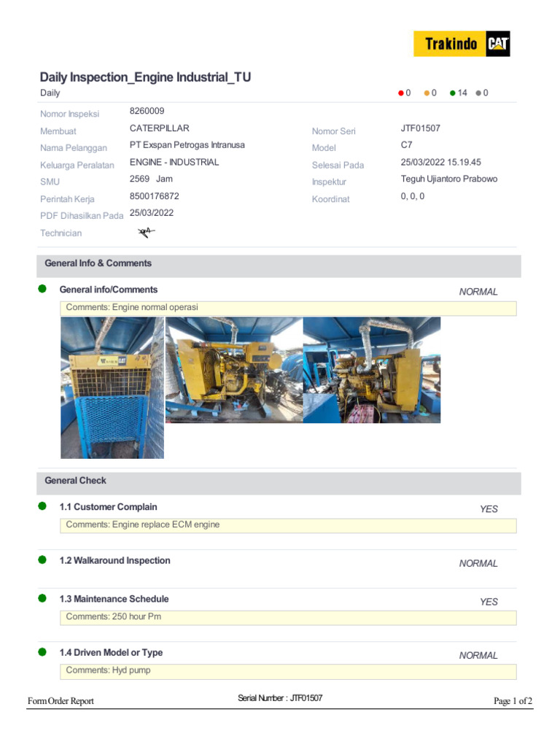The width and height of the screenshot is (560, 747).
Task: Click footer 'Page 1 of 2'
Action: pos(513,701)
